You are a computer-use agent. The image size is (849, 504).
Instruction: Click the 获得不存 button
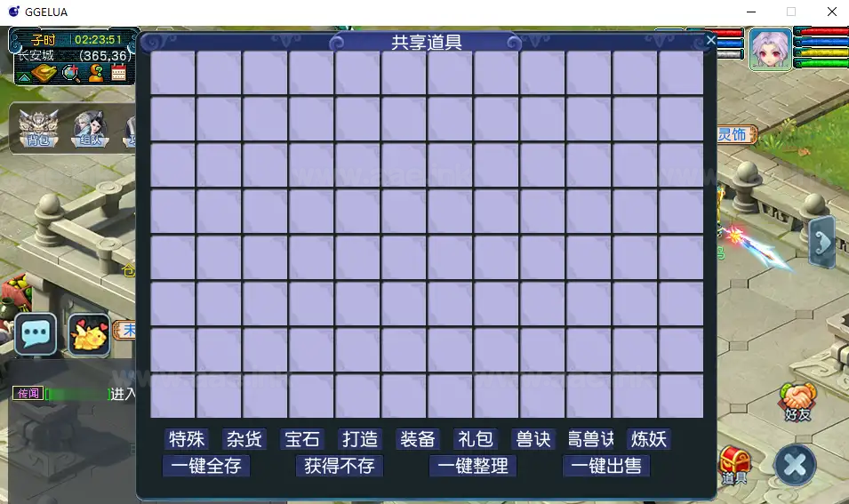click(x=340, y=466)
